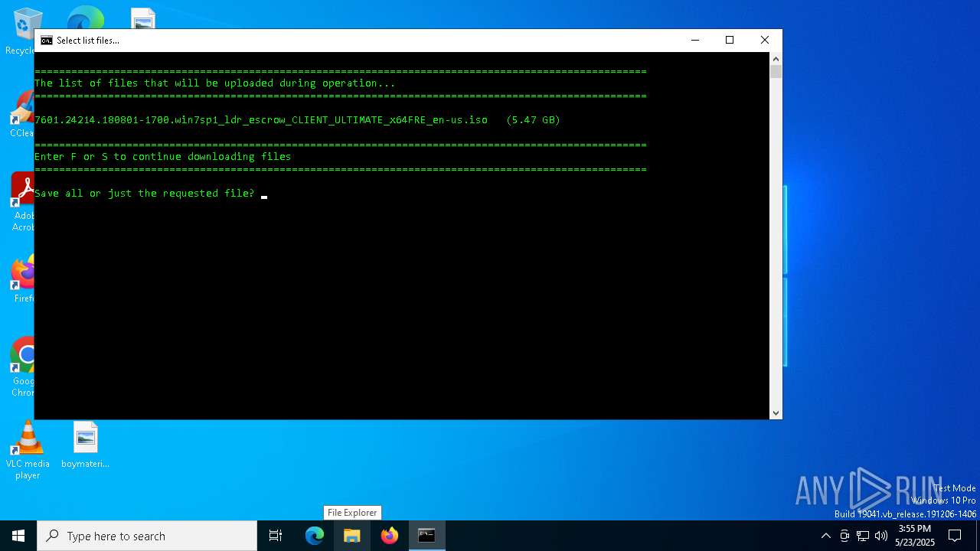Viewport: 980px width, 551px height.
Task: Click the safely remove hardware tray icon
Action: tap(844, 536)
